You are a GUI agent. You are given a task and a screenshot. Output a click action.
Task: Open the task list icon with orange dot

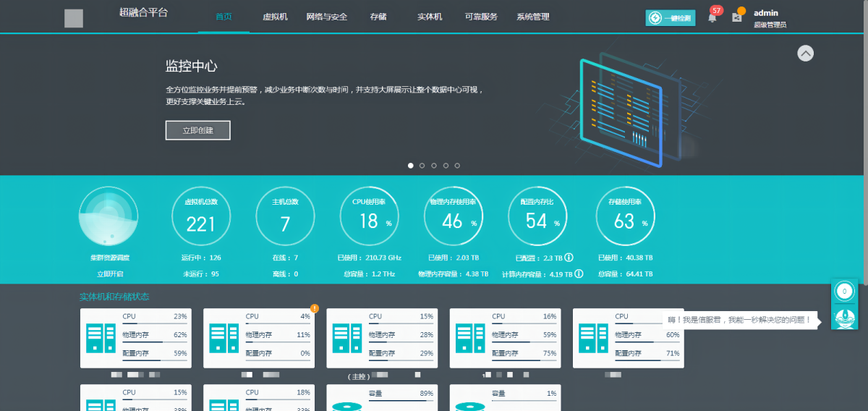point(737,16)
